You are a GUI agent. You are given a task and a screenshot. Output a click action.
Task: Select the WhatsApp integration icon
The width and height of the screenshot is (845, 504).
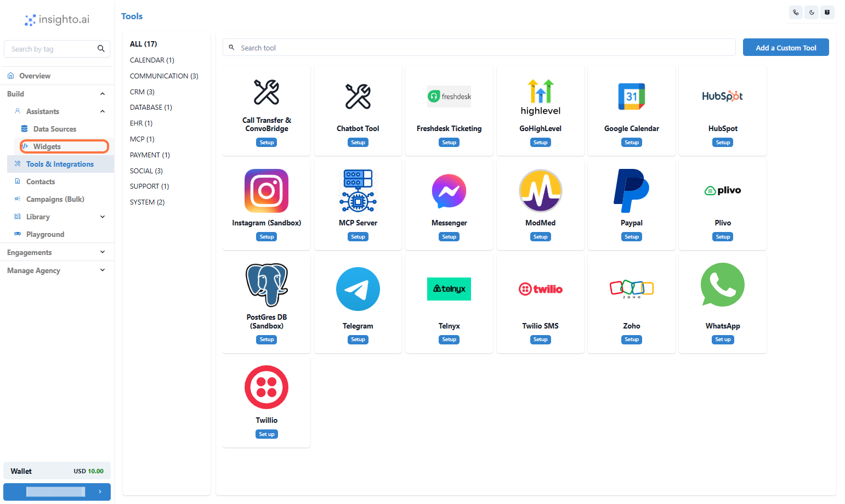point(722,285)
